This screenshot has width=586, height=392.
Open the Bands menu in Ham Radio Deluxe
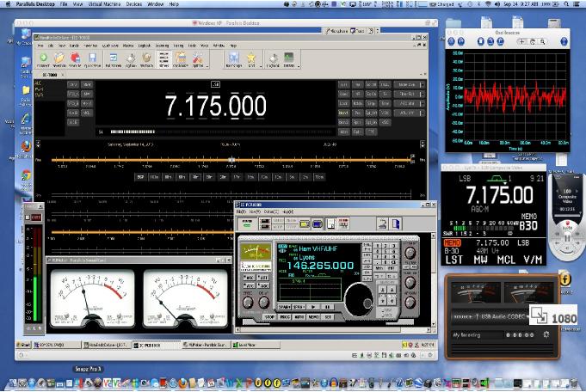74,46
